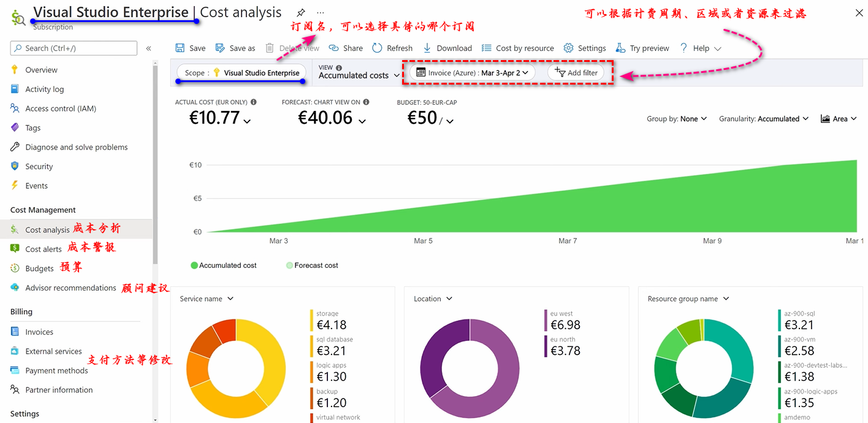The height and width of the screenshot is (423, 868).
Task: Open the Accumulated costs view dropdown
Action: pyautogui.click(x=359, y=75)
